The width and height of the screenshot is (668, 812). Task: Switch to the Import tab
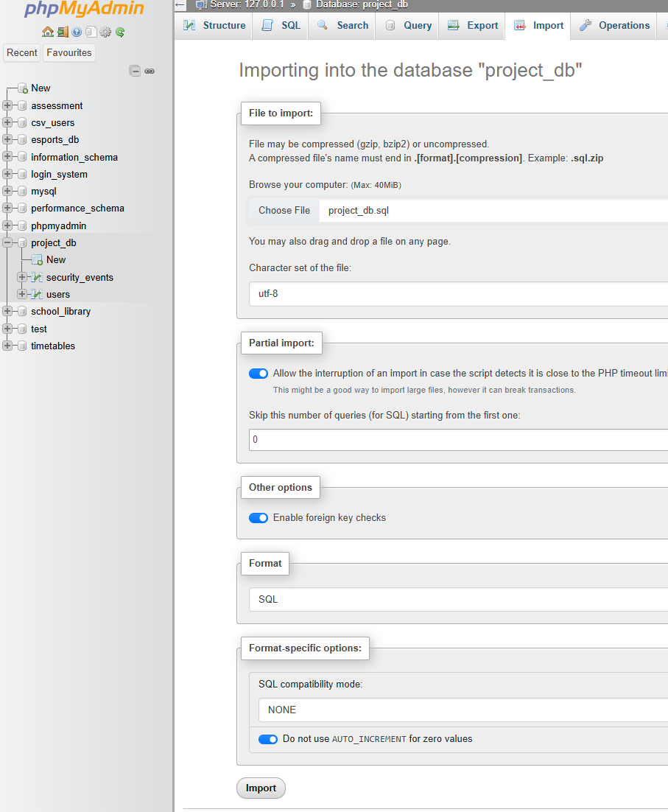538,25
